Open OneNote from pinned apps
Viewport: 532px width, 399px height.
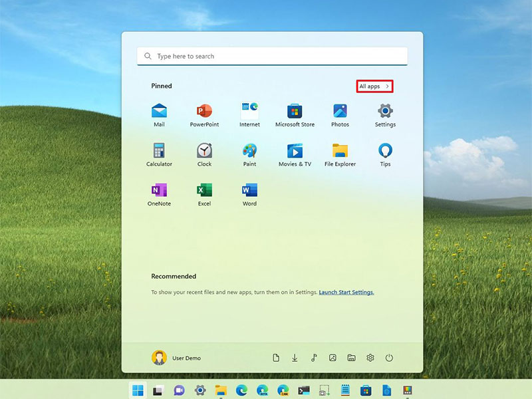(x=159, y=194)
